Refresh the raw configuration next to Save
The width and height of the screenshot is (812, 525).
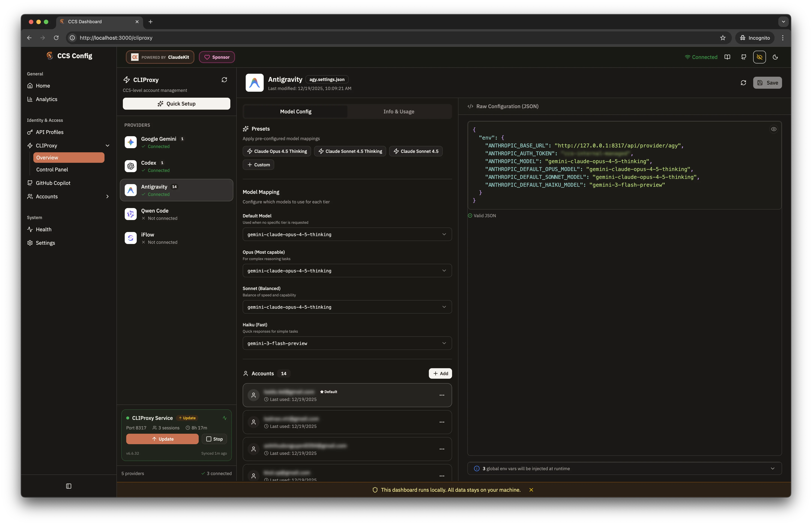click(743, 83)
